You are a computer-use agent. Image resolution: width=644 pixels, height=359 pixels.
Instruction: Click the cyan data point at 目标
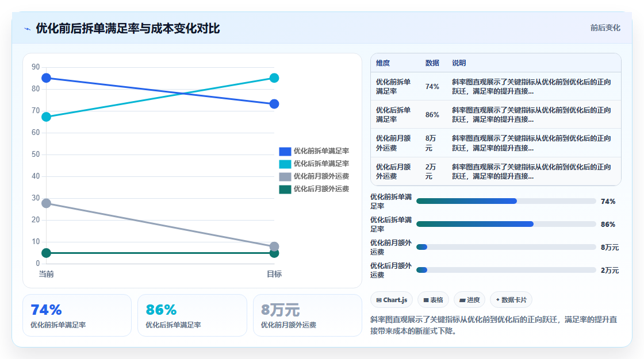[x=274, y=78]
